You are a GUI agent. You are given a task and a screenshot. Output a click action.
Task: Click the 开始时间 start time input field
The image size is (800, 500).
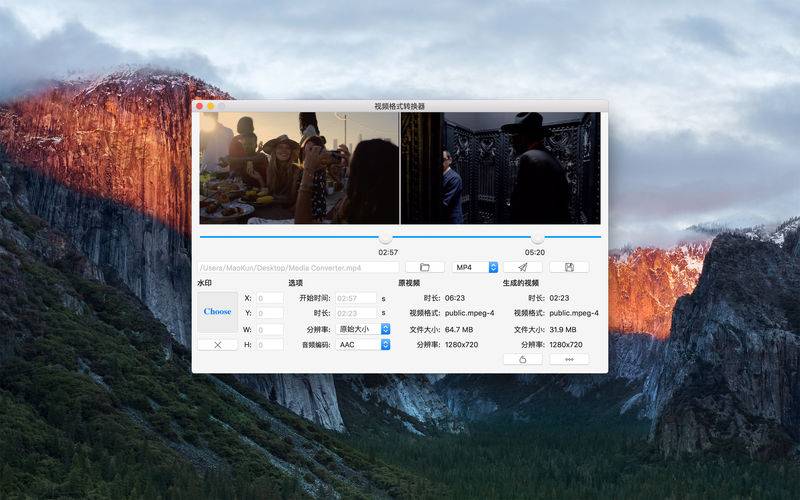pos(355,298)
